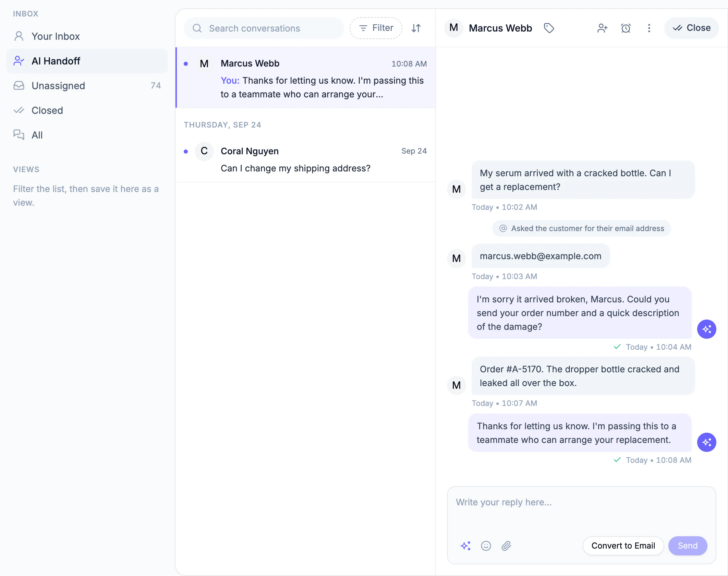Open Your Inbox in the sidebar

click(87, 36)
